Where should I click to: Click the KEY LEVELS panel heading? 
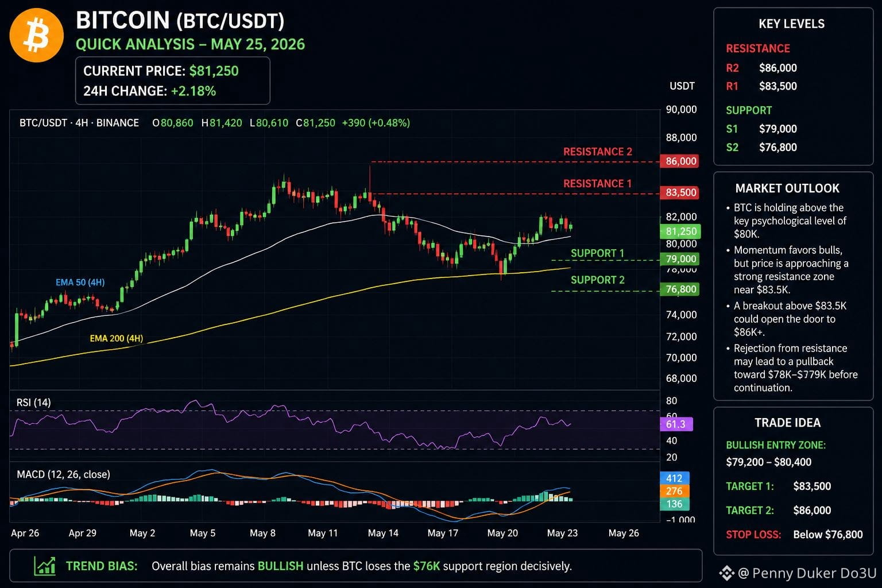(792, 24)
